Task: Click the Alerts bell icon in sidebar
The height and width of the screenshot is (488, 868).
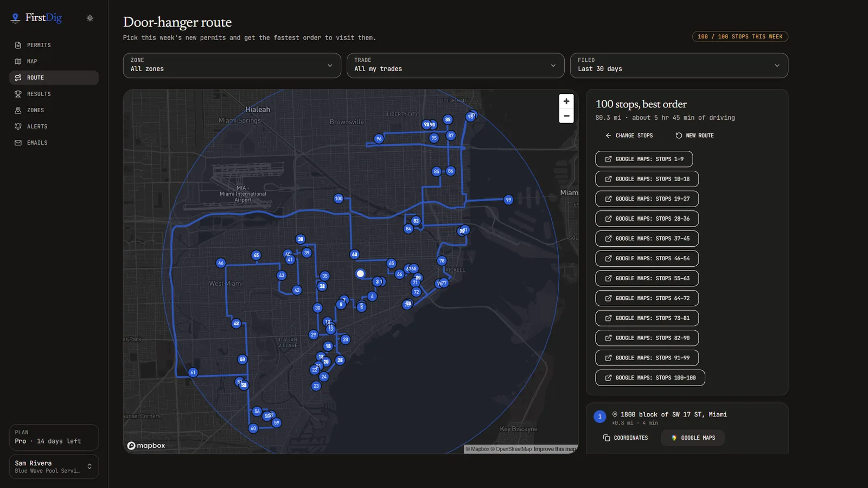Action: (18, 126)
